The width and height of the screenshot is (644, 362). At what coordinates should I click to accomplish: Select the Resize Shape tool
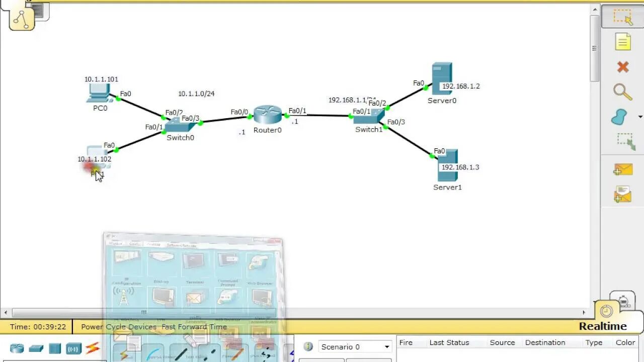coord(626,142)
